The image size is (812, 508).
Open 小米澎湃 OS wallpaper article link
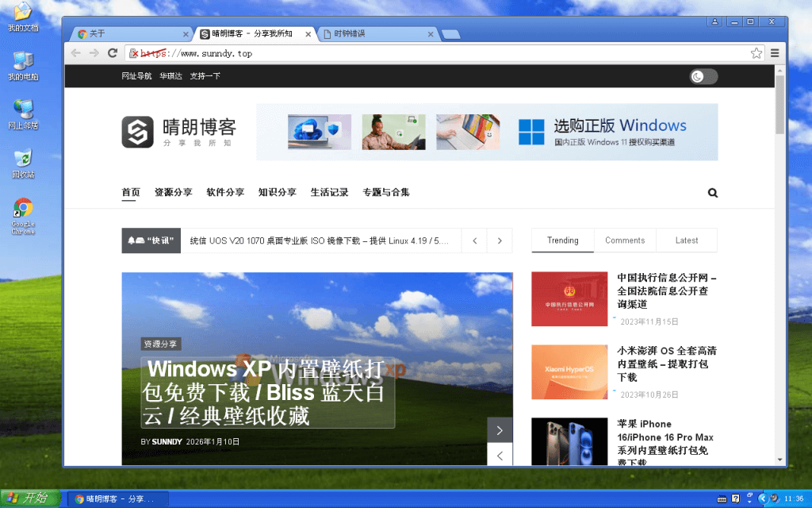coord(666,364)
